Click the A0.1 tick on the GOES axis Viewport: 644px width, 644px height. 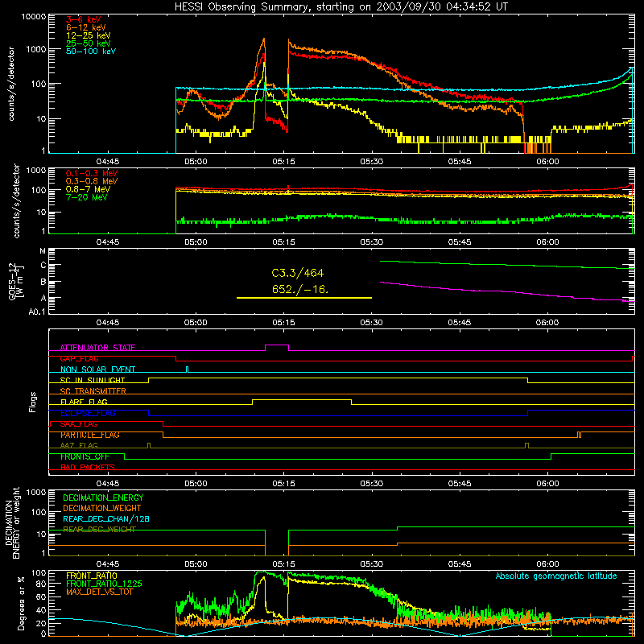coord(37,312)
